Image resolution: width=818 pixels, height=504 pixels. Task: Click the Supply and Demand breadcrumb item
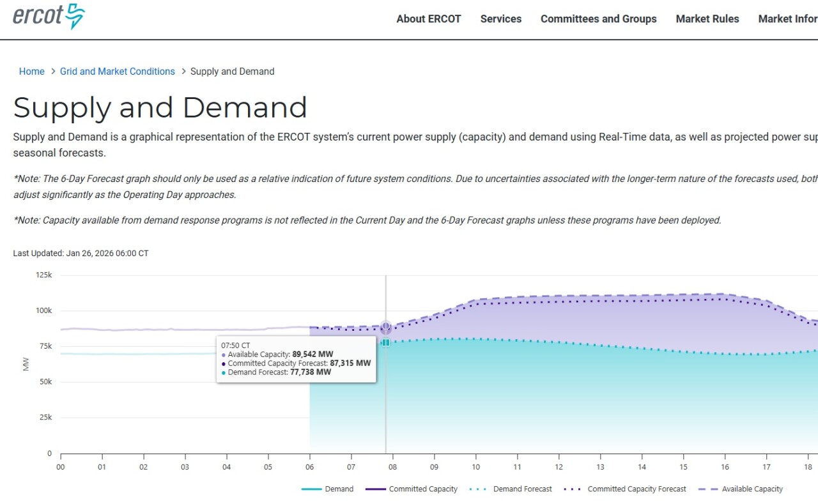coord(232,72)
